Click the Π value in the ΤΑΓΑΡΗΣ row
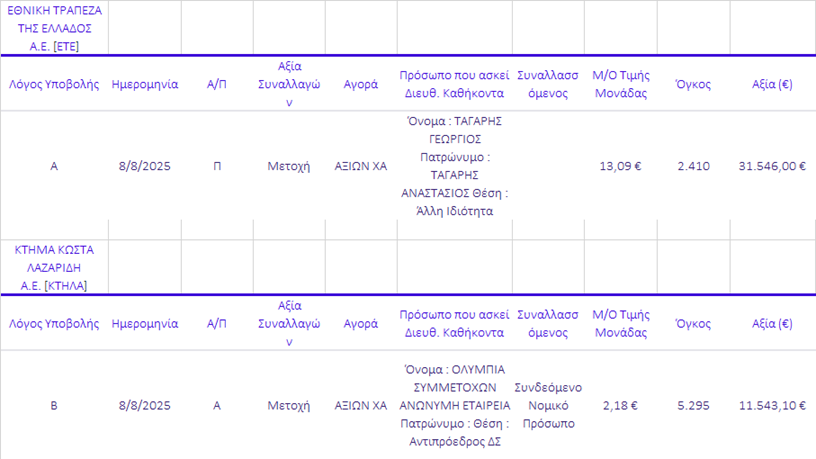 coord(217,166)
